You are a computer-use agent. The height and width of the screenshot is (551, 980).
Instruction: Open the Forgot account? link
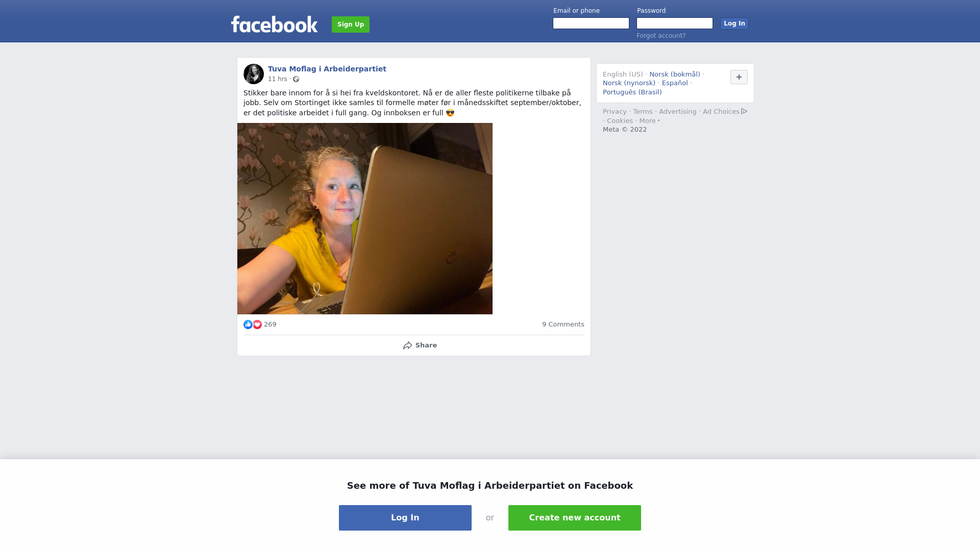(x=661, y=36)
